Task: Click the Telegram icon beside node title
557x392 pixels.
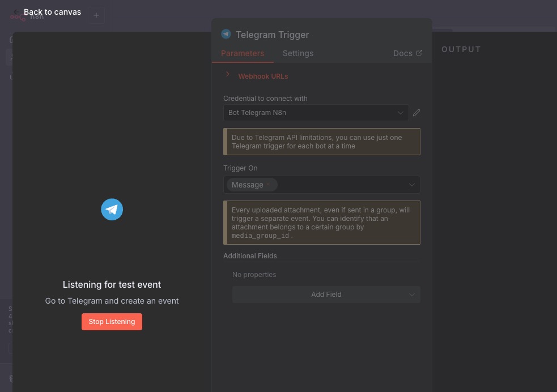Action: (226, 34)
